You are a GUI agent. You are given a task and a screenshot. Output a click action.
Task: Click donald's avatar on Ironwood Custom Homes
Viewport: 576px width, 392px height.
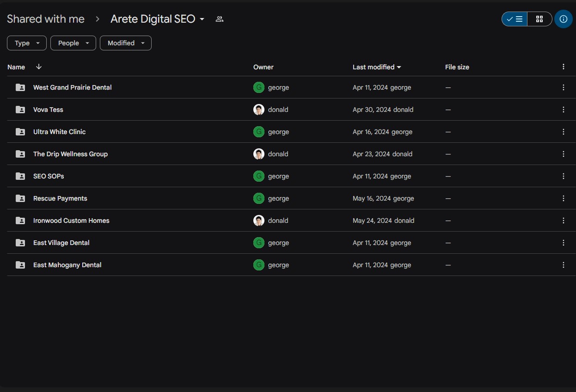[x=259, y=220]
